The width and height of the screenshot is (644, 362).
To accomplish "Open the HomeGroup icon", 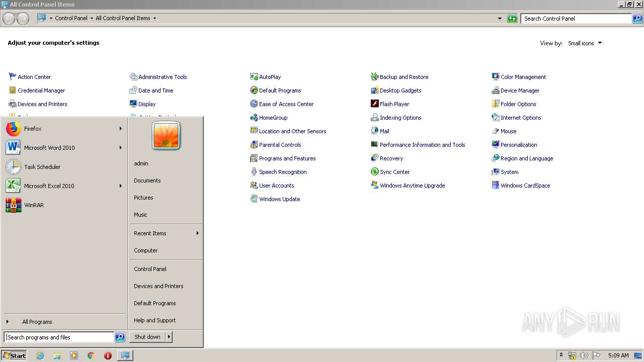I will [254, 118].
